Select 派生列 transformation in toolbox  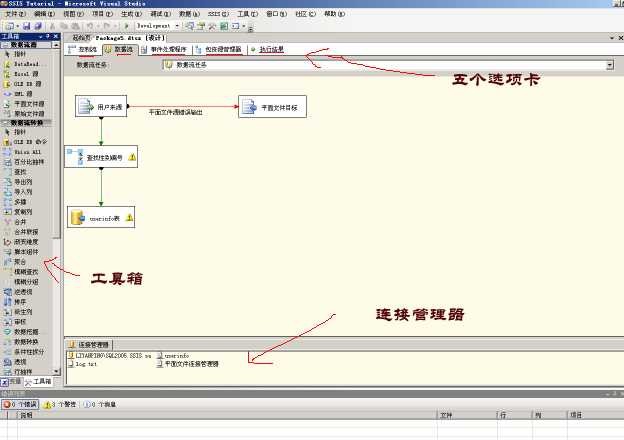click(18, 312)
